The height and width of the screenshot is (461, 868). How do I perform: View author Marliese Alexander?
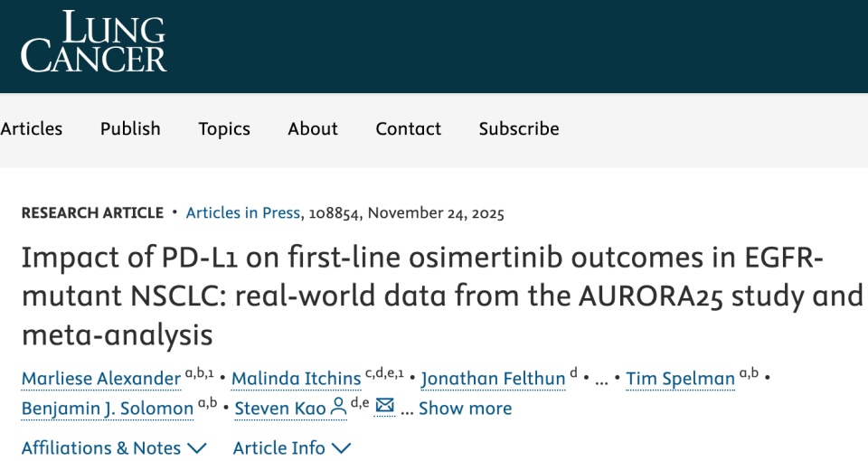click(x=102, y=378)
